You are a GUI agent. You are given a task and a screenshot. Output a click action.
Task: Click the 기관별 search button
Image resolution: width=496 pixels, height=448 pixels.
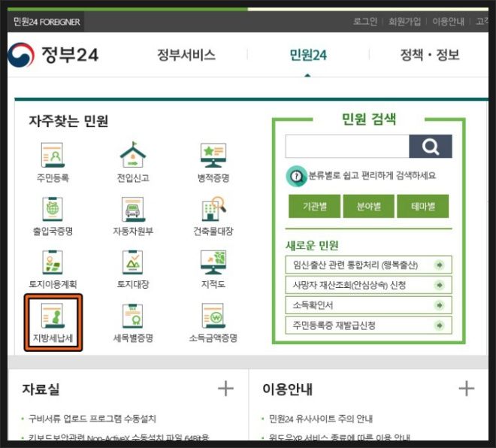[314, 206]
